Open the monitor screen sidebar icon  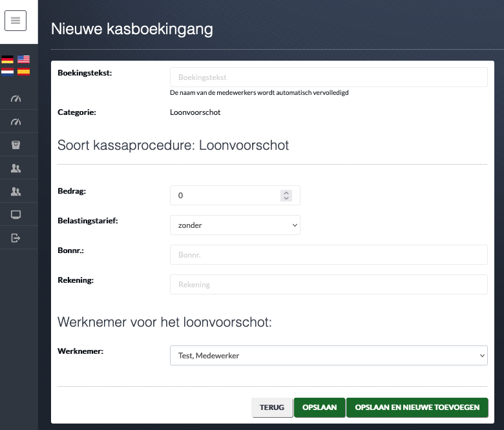coord(16,214)
